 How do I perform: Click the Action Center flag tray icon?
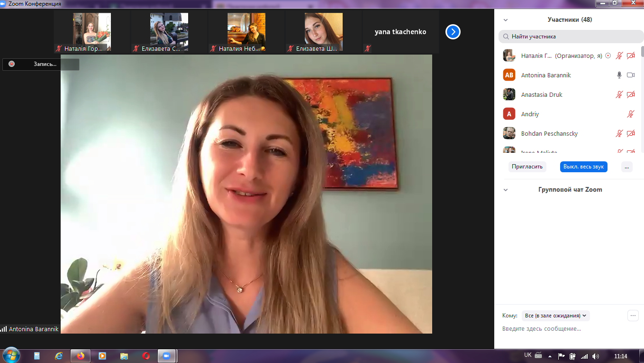click(x=562, y=356)
